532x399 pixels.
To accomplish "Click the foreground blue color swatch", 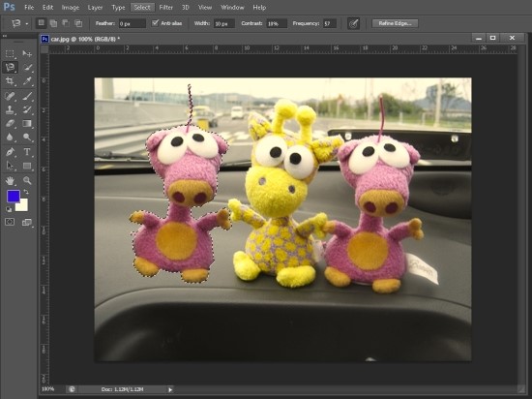I will (x=14, y=197).
